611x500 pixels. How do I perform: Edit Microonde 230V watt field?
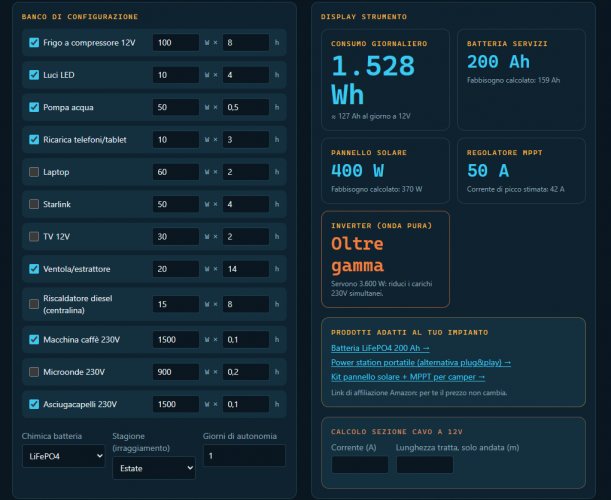176,372
